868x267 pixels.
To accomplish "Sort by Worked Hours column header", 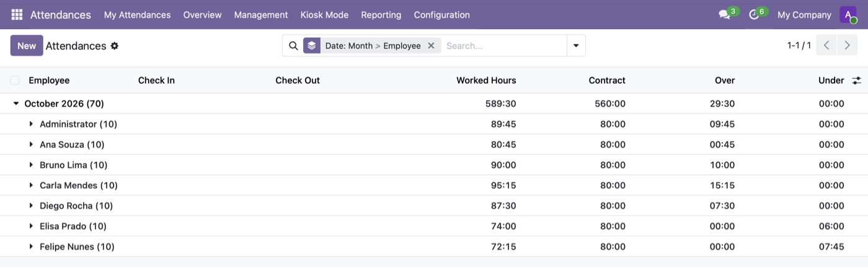I will point(486,80).
